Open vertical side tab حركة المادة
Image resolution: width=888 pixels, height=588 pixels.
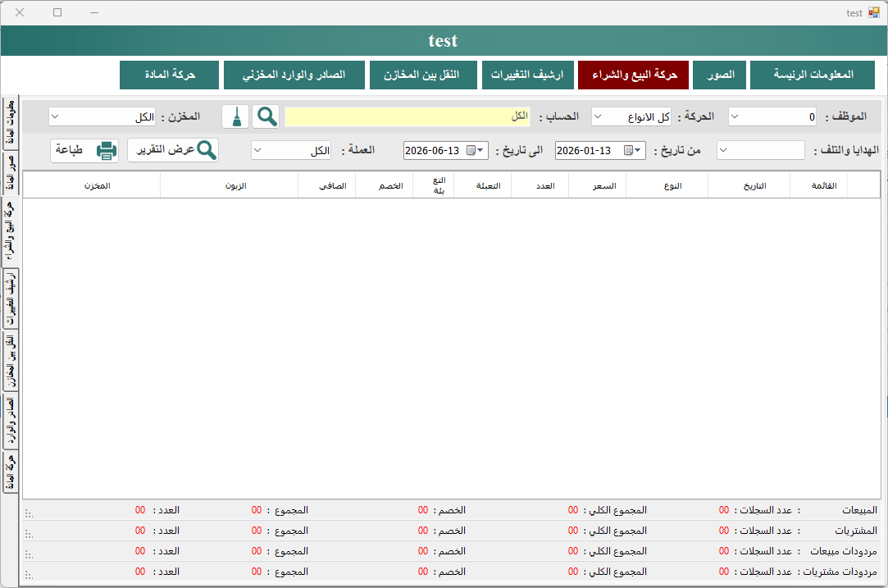click(10, 472)
